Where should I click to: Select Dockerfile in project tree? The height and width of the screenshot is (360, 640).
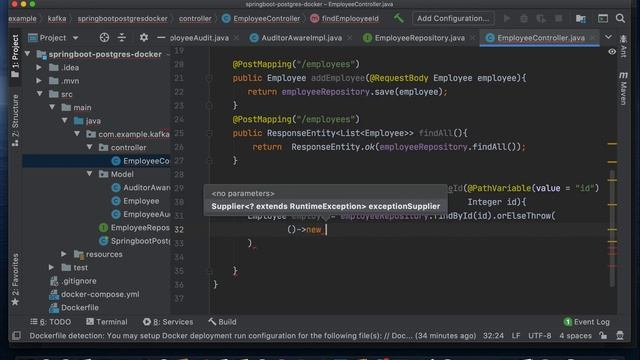(75, 307)
